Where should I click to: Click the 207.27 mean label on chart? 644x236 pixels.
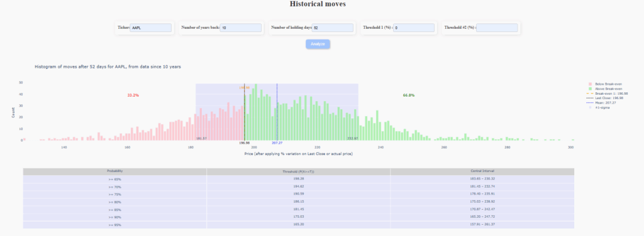pyautogui.click(x=277, y=143)
